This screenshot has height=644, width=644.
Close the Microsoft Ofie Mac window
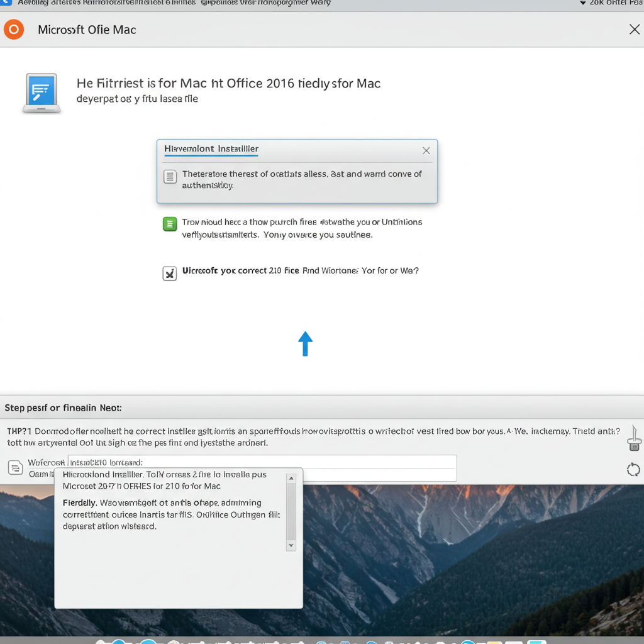634,29
